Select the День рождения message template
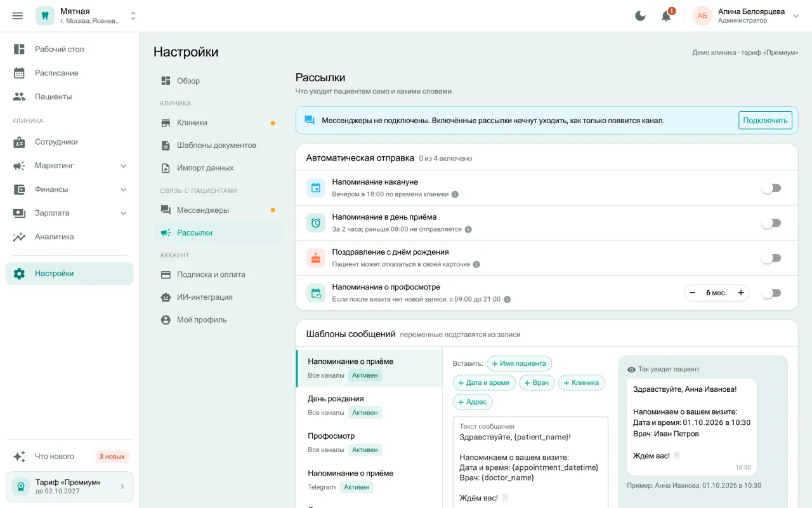 (x=369, y=405)
